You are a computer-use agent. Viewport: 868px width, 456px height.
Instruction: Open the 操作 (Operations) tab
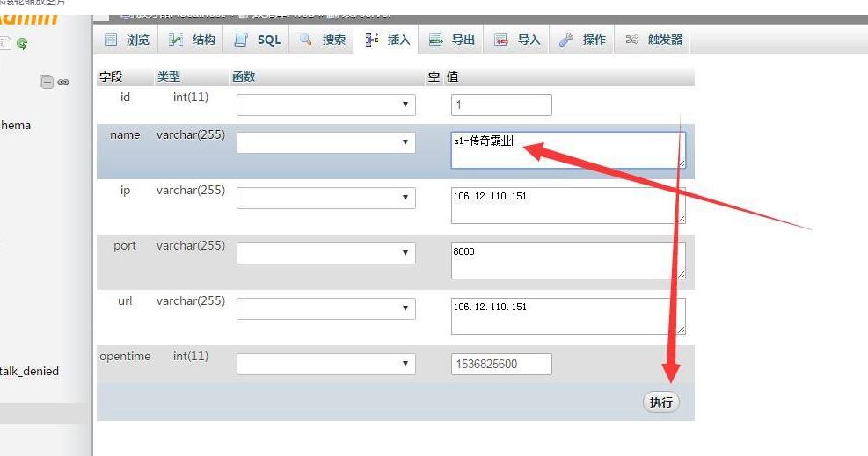(583, 40)
